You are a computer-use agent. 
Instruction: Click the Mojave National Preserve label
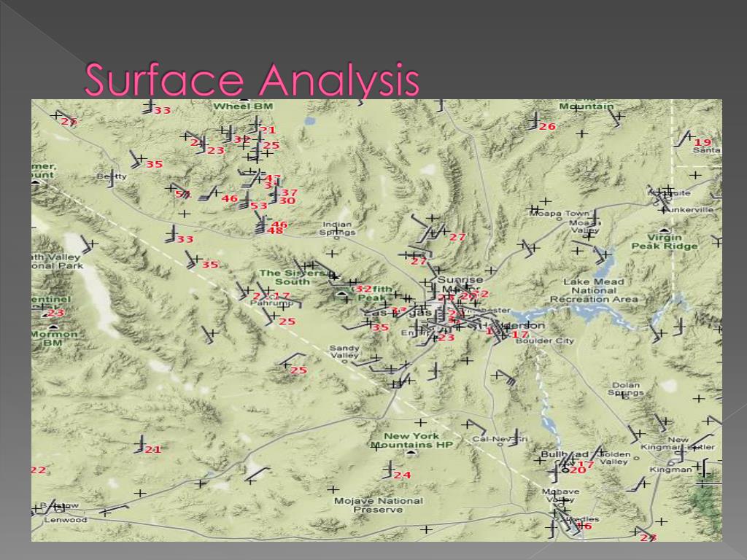[x=379, y=505]
